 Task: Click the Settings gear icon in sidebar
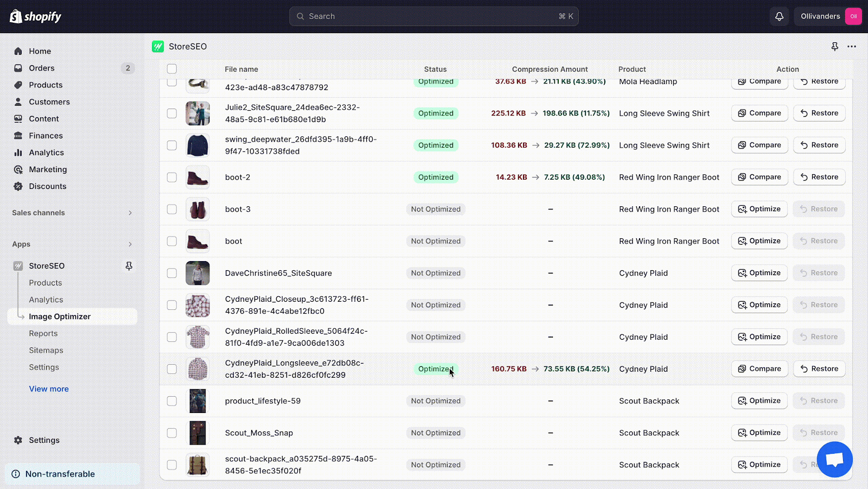pos(18,440)
